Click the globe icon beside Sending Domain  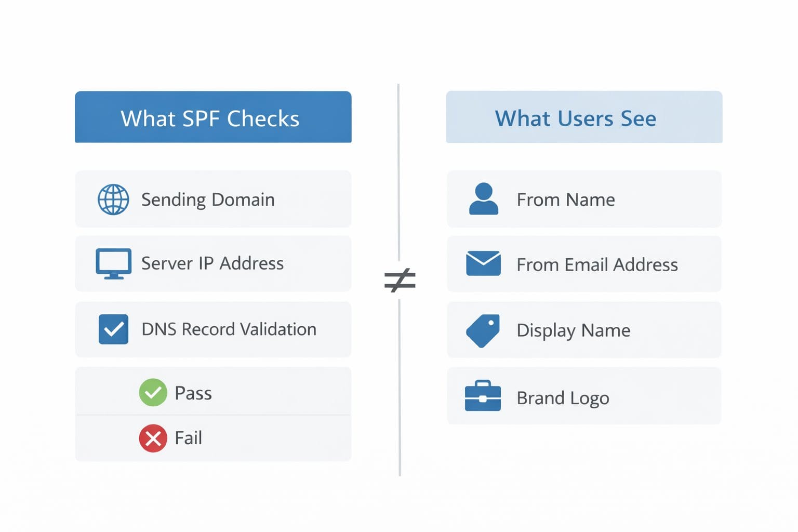coord(113,199)
